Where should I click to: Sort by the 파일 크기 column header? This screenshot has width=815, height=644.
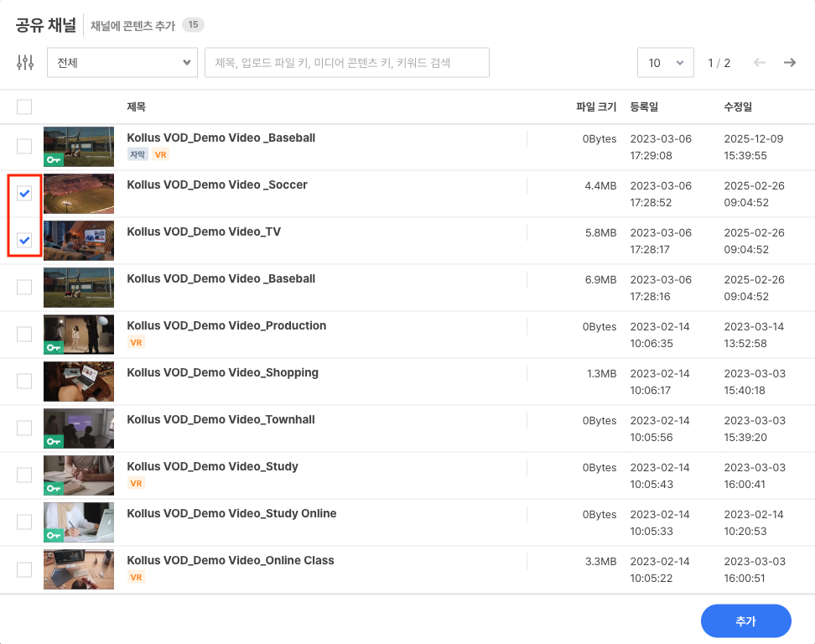[x=595, y=106]
